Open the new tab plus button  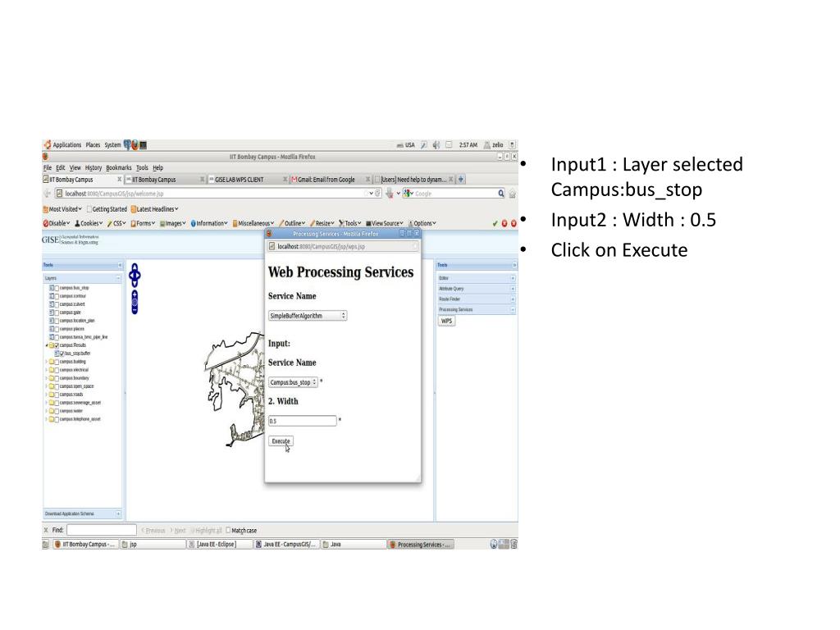460,180
